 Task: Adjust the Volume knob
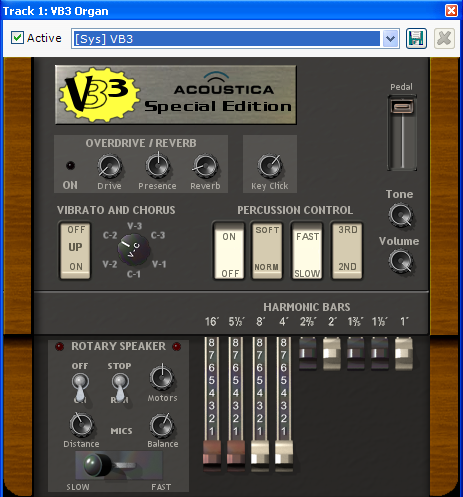tap(400, 262)
